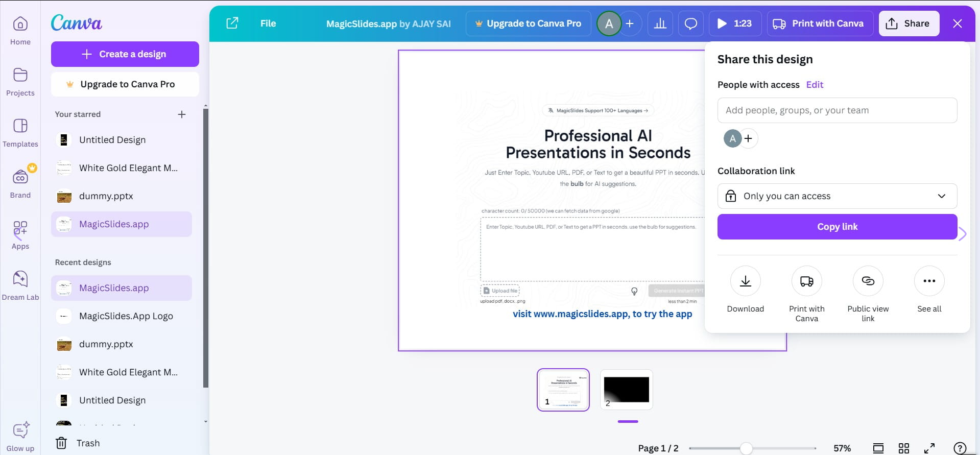Click sidebar scroll down arrow
The image size is (980, 455).
click(x=206, y=422)
